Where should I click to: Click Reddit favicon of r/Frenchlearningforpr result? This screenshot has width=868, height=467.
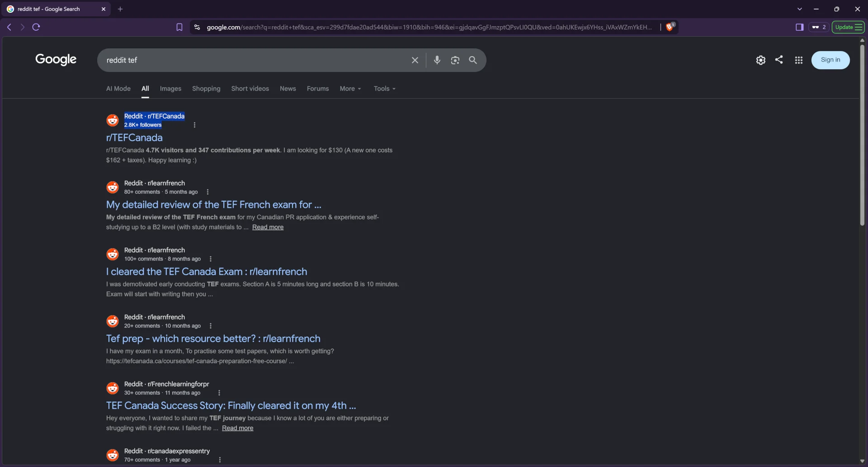click(x=113, y=388)
